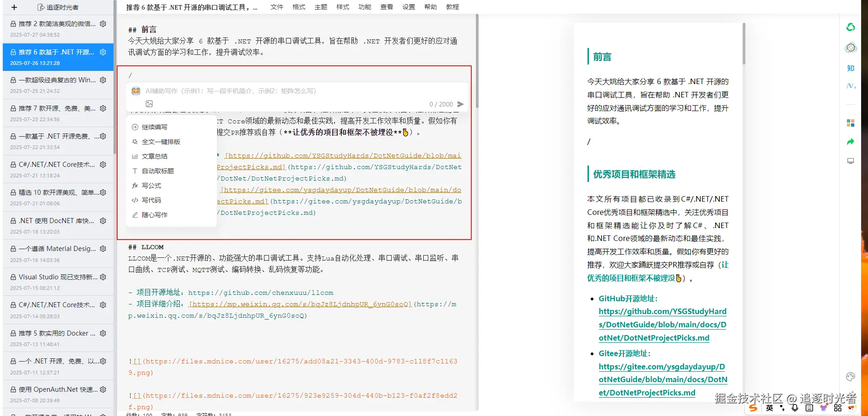Image resolution: width=868 pixels, height=416 pixels.
Task: Click the article title 推荐 6 款基于 .NET 开源的串口调试工具
Action: click(x=191, y=7)
